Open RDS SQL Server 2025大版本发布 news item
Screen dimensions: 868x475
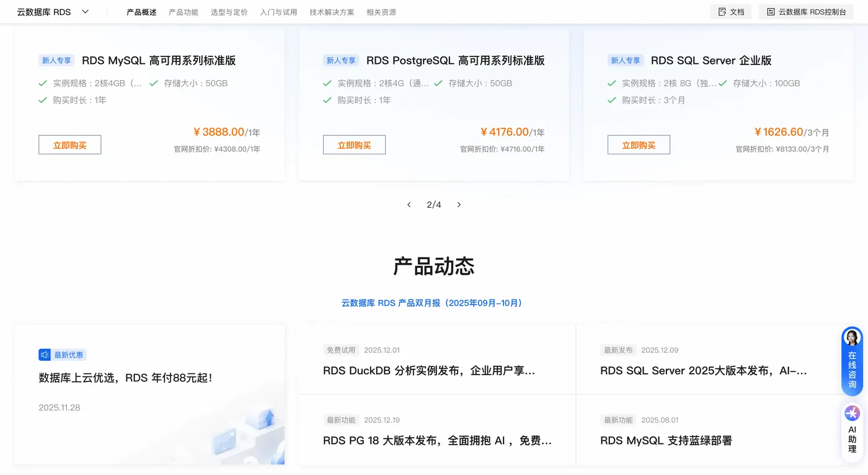pos(704,371)
